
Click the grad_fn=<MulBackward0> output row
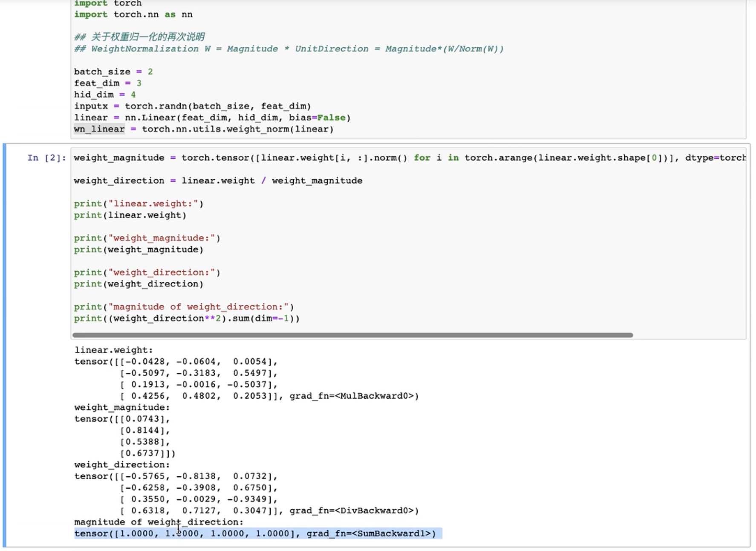click(269, 396)
